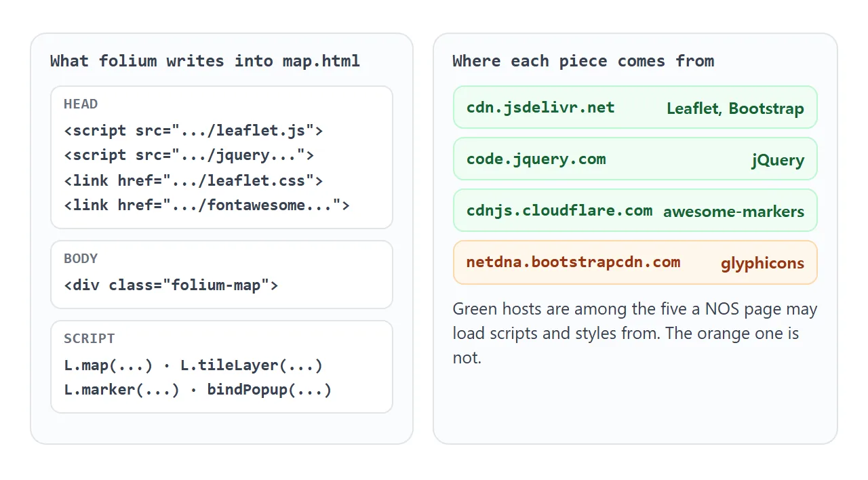
Task: Select the orange host "netdna.bootstrapcdn.com"
Action: coord(573,262)
